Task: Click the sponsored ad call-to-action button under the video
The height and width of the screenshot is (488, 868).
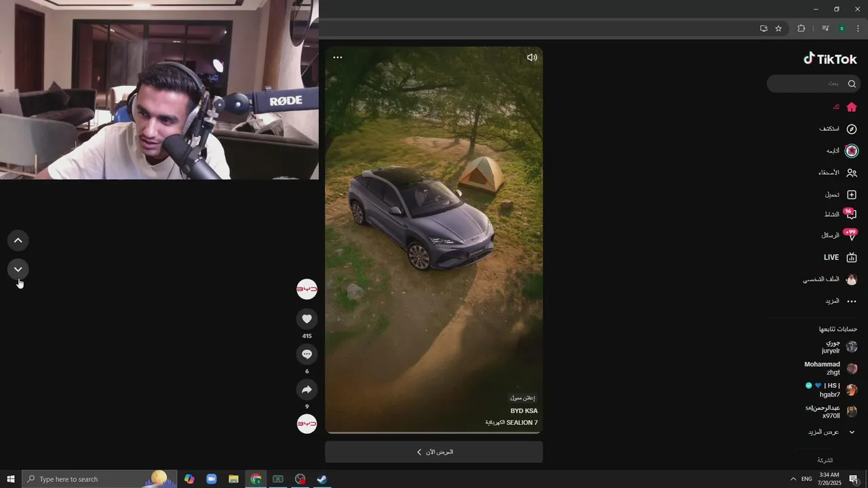Action: click(434, 452)
